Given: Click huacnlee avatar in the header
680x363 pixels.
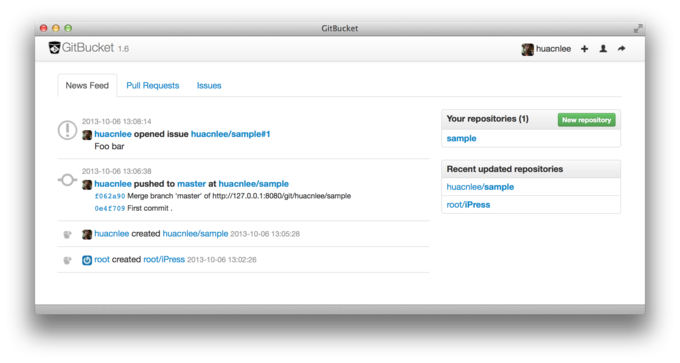Looking at the screenshot, I should click(527, 49).
